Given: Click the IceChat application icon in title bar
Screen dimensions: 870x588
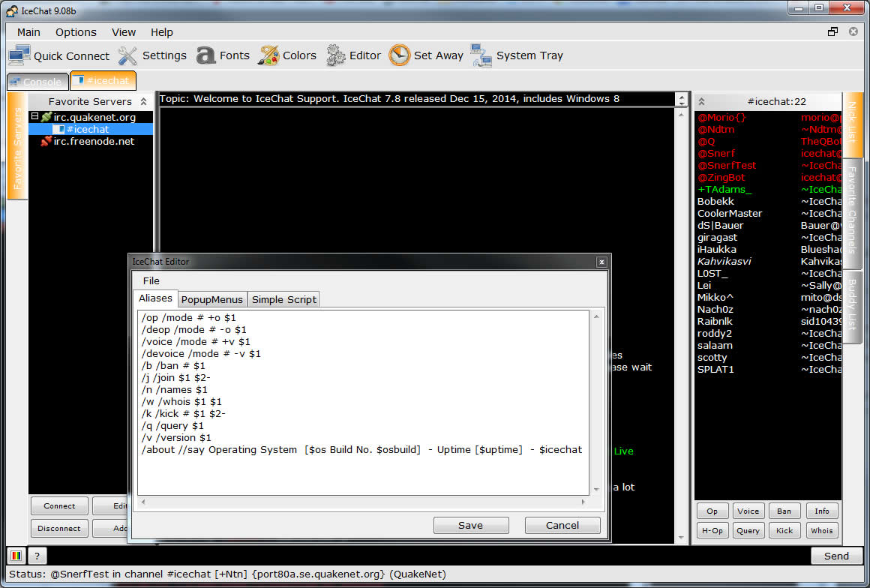Looking at the screenshot, I should coord(12,10).
